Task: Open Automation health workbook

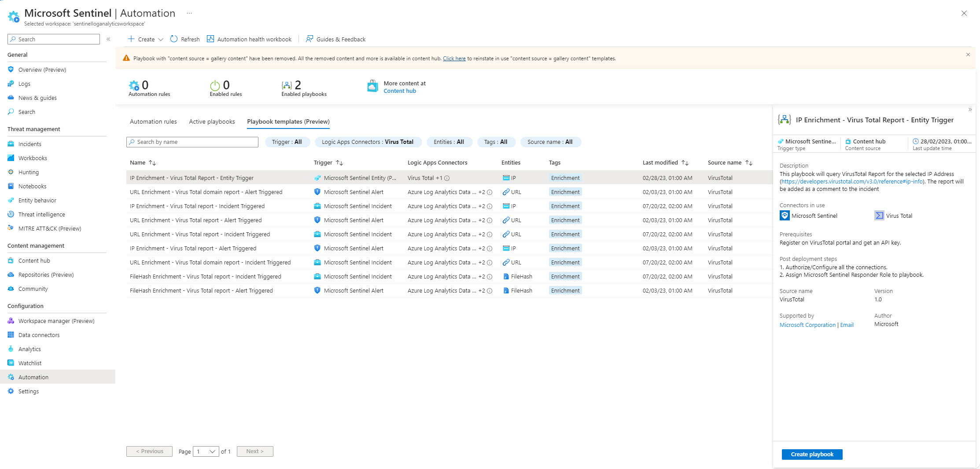Action: (249, 39)
